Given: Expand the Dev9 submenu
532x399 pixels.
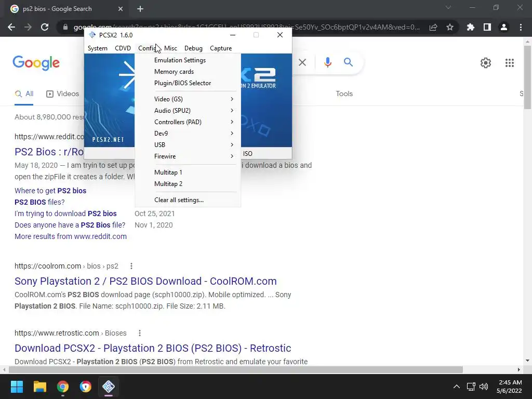Looking at the screenshot, I should 188,134.
